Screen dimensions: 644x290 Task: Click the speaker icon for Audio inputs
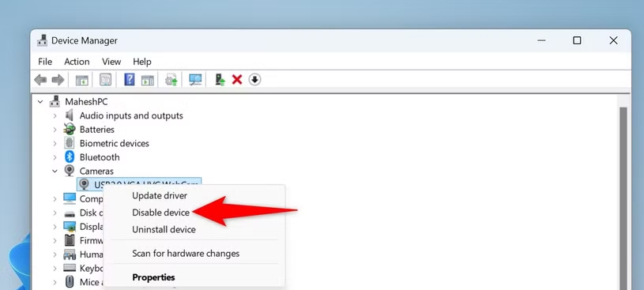coord(70,115)
